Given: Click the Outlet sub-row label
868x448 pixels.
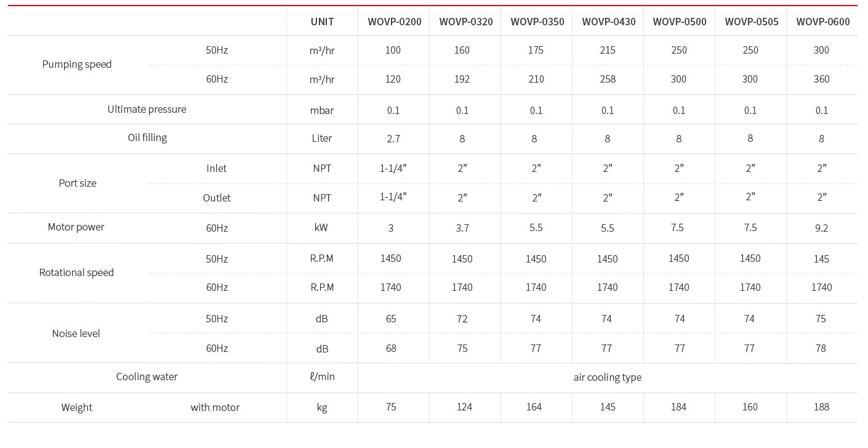Looking at the screenshot, I should [217, 198].
